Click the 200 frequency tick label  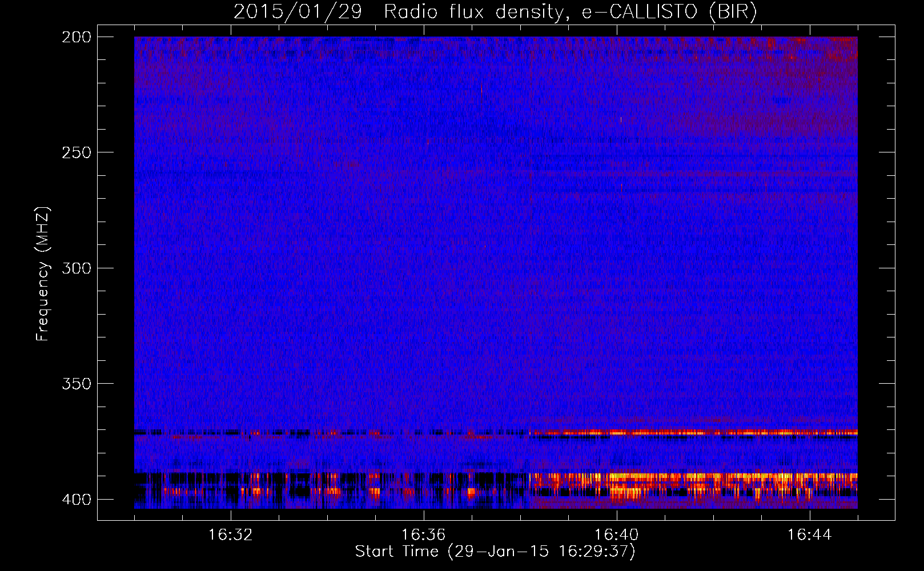[x=77, y=37]
